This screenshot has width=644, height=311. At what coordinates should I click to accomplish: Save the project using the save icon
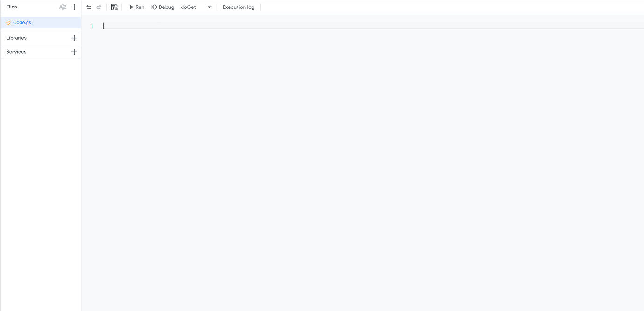point(114,7)
